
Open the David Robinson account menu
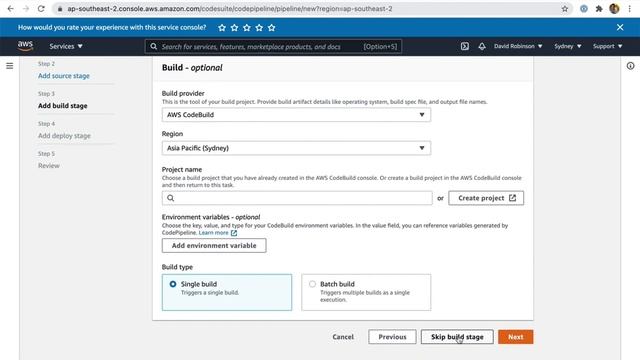[x=518, y=46]
